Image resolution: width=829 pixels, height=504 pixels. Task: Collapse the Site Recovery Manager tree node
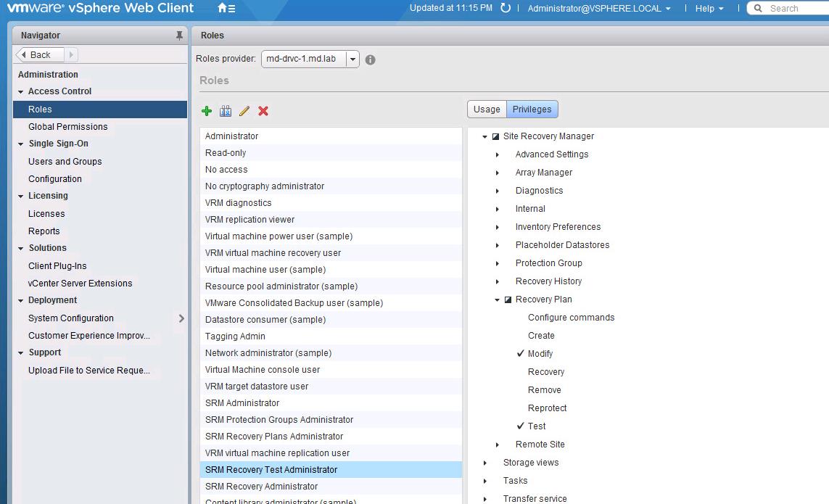pos(484,136)
